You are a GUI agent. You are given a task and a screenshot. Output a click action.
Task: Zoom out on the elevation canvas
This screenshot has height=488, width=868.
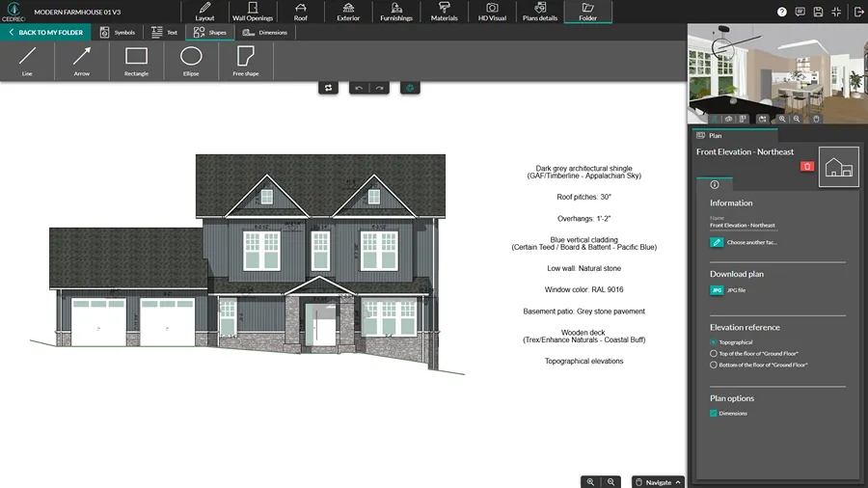pyautogui.click(x=611, y=482)
